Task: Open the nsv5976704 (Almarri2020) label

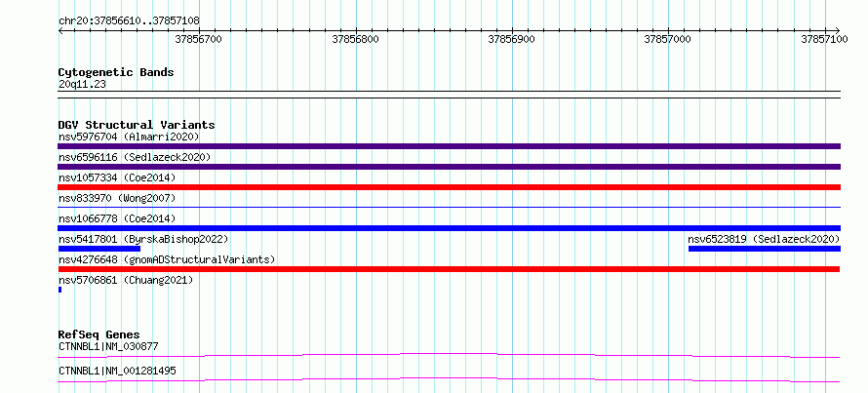Action: (129, 137)
